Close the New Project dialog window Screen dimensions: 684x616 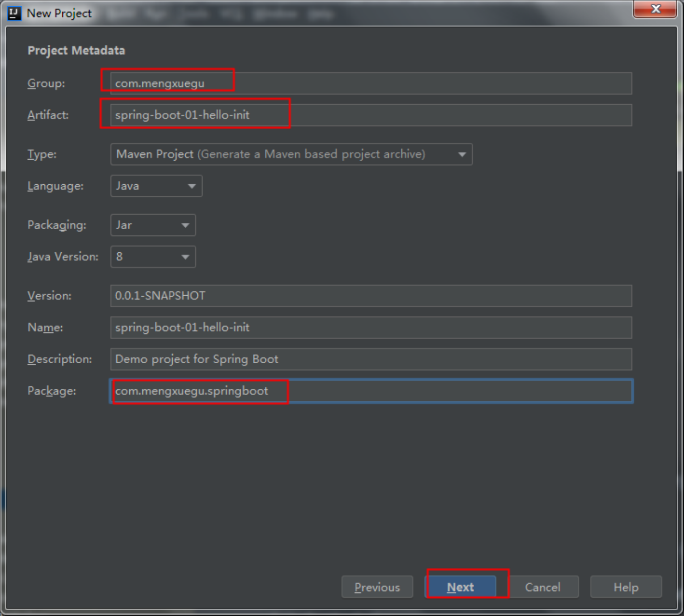click(x=655, y=9)
